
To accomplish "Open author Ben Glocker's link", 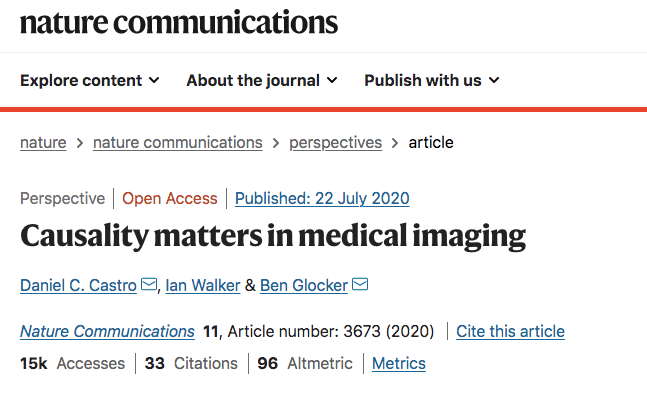I will coord(304,285).
